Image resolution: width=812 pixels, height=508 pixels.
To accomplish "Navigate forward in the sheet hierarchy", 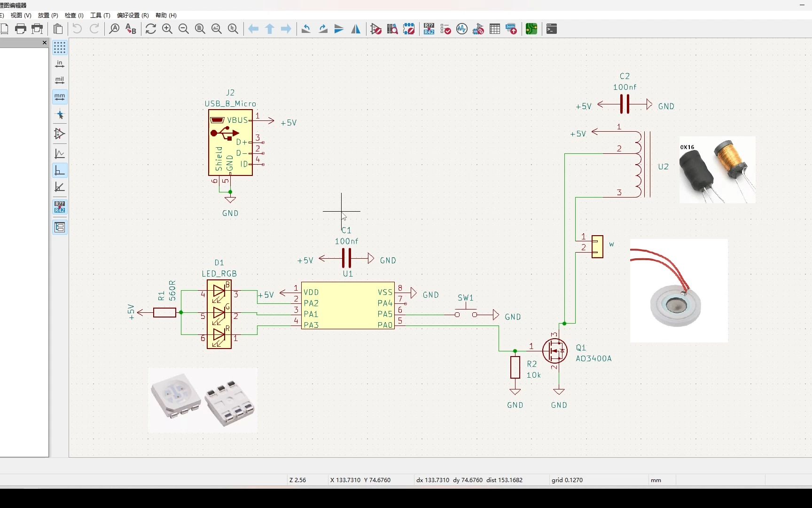I will 286,29.
